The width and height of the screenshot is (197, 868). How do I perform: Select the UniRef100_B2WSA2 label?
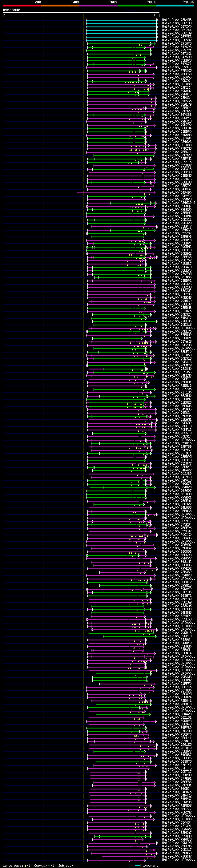(x=177, y=40)
